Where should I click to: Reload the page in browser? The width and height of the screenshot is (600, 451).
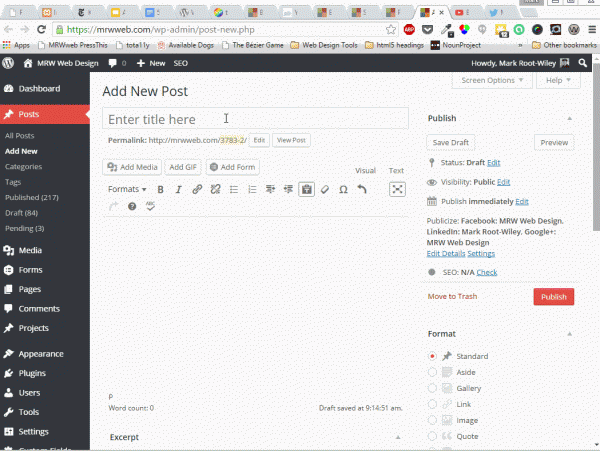[41, 29]
